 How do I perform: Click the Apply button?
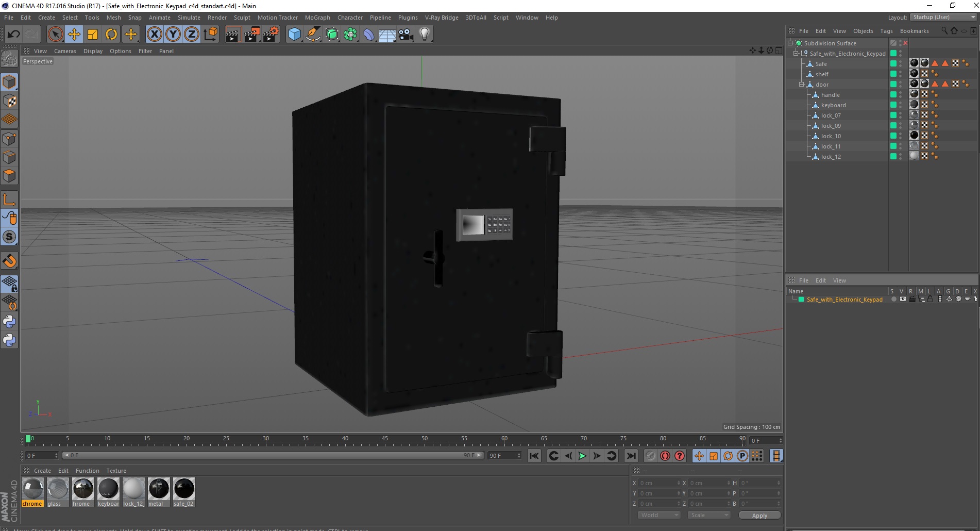759,515
